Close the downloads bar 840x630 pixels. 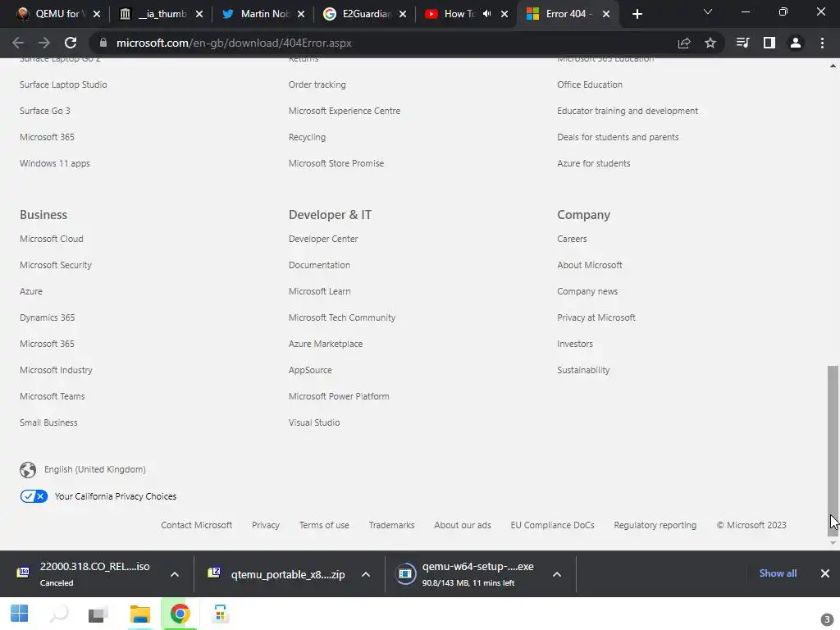click(825, 573)
